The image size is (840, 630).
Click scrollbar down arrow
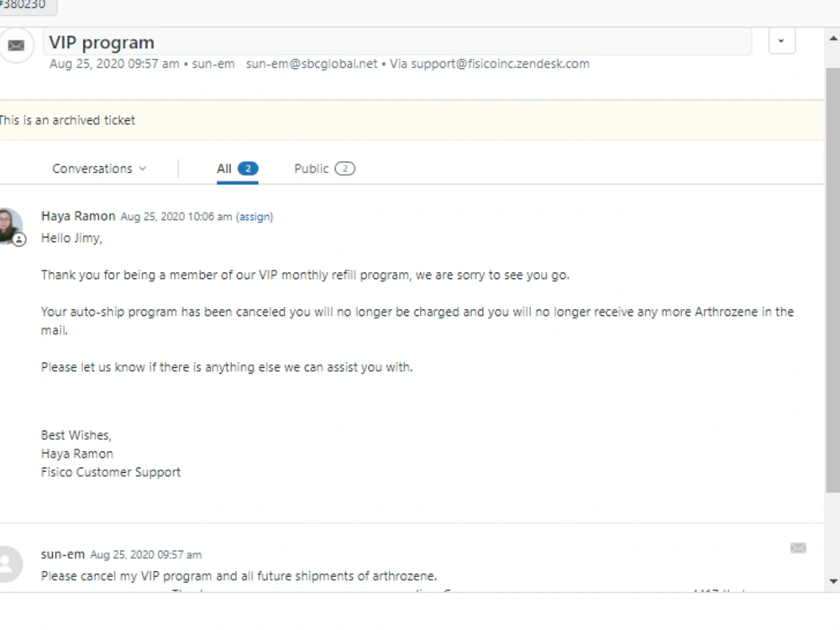(x=833, y=581)
